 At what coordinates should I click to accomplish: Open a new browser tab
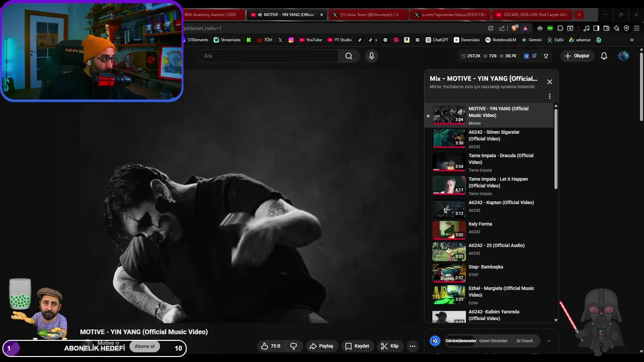pos(579,15)
